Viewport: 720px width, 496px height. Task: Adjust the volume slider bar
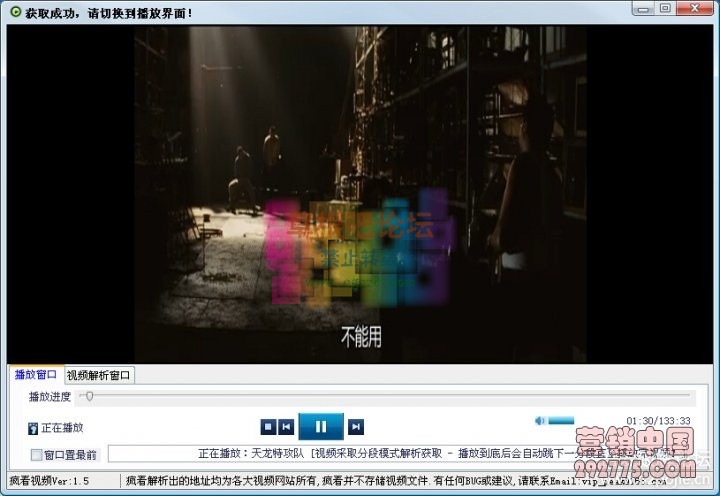[x=561, y=421]
